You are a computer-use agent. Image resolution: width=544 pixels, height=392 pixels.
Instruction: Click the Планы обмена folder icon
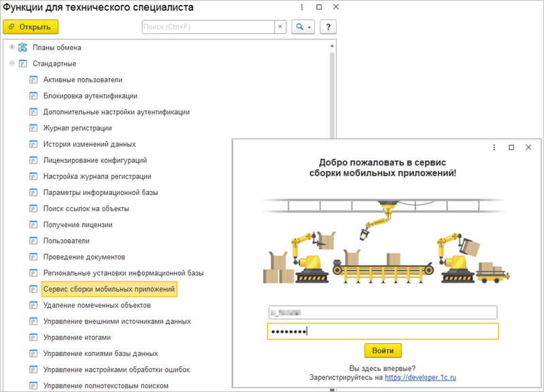pos(22,48)
